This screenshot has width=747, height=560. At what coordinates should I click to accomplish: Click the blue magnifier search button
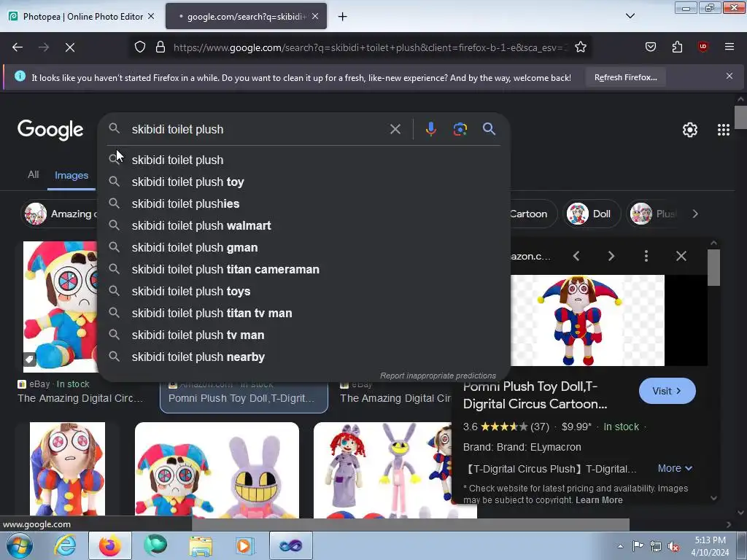click(489, 129)
